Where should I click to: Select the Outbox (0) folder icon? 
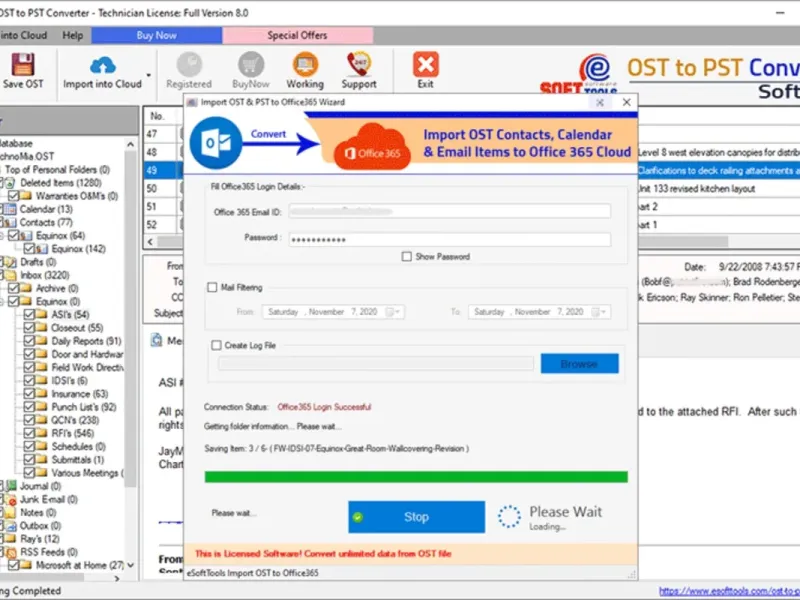tap(11, 526)
